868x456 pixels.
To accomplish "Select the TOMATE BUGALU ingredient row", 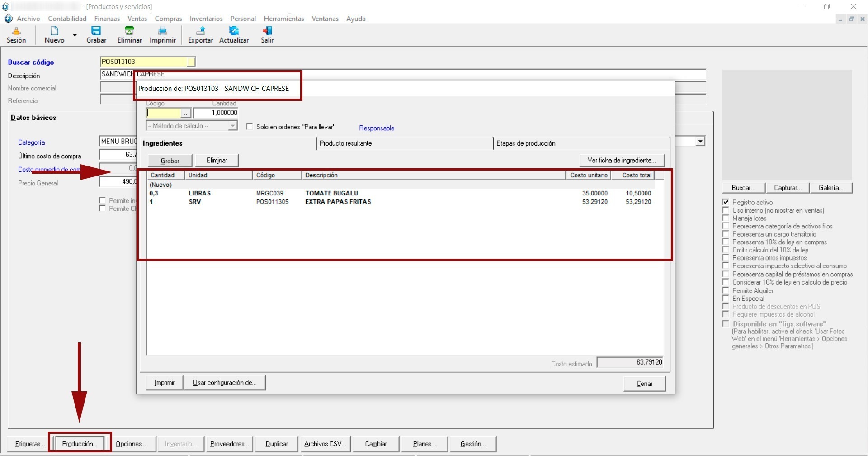I will (x=331, y=193).
